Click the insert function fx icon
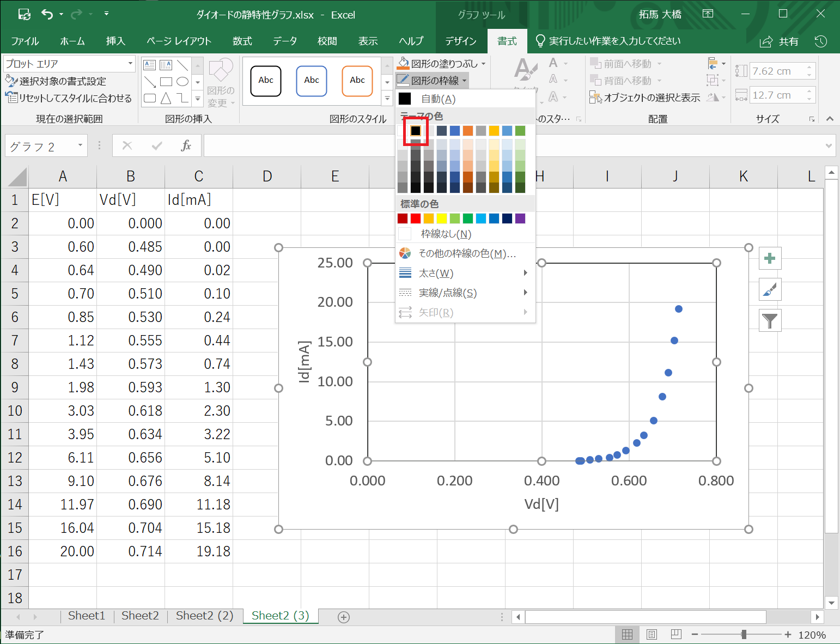This screenshot has height=644, width=840. click(186, 145)
